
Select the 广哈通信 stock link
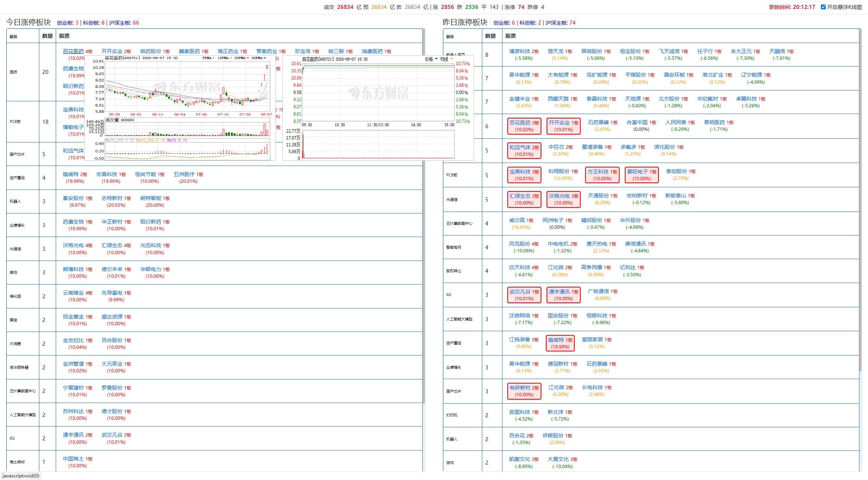point(598,291)
